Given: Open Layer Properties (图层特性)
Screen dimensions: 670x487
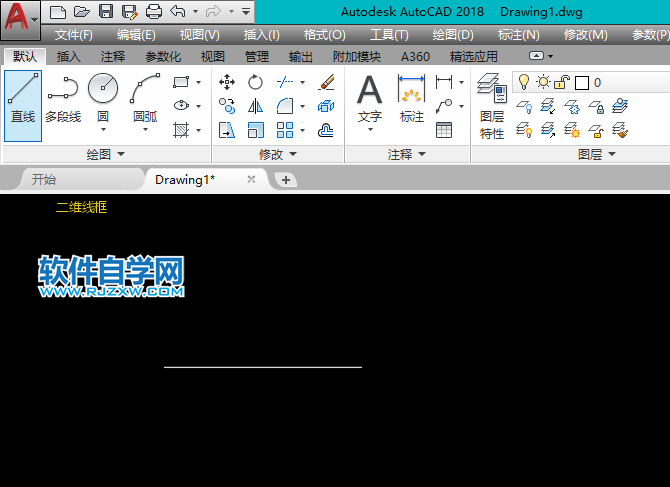Looking at the screenshot, I should click(x=492, y=106).
